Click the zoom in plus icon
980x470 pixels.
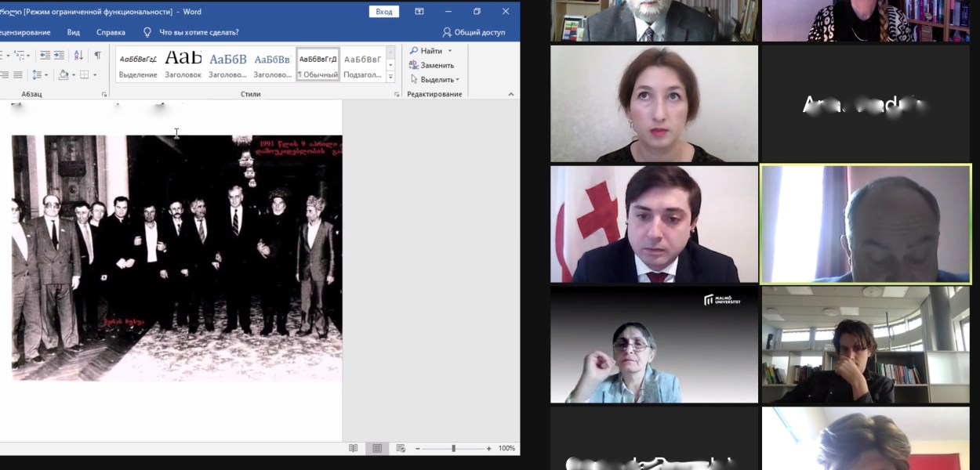coord(489,448)
